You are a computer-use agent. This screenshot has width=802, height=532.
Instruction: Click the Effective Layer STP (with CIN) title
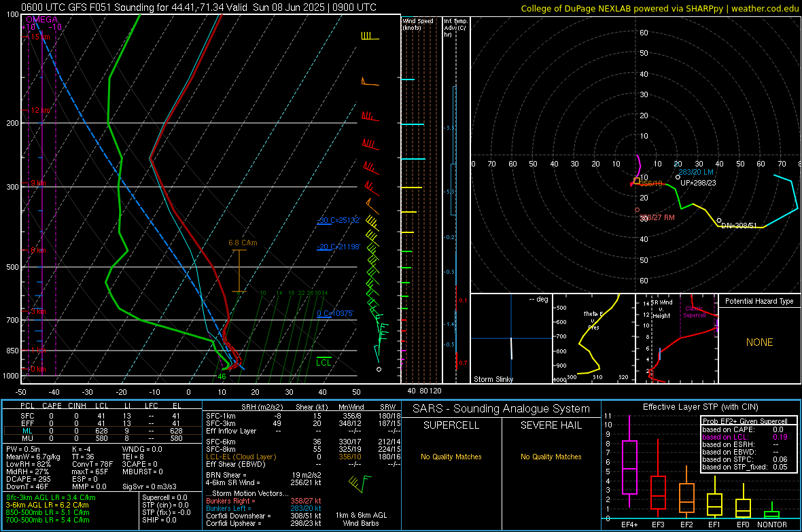[x=700, y=407]
